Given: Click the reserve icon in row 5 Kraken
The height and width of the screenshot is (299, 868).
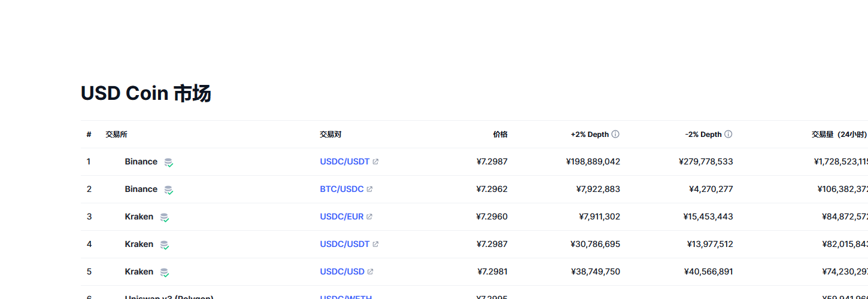Looking at the screenshot, I should tap(165, 272).
